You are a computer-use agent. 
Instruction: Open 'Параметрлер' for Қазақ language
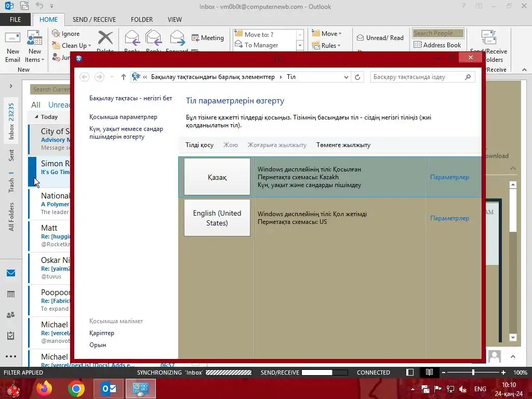(449, 177)
